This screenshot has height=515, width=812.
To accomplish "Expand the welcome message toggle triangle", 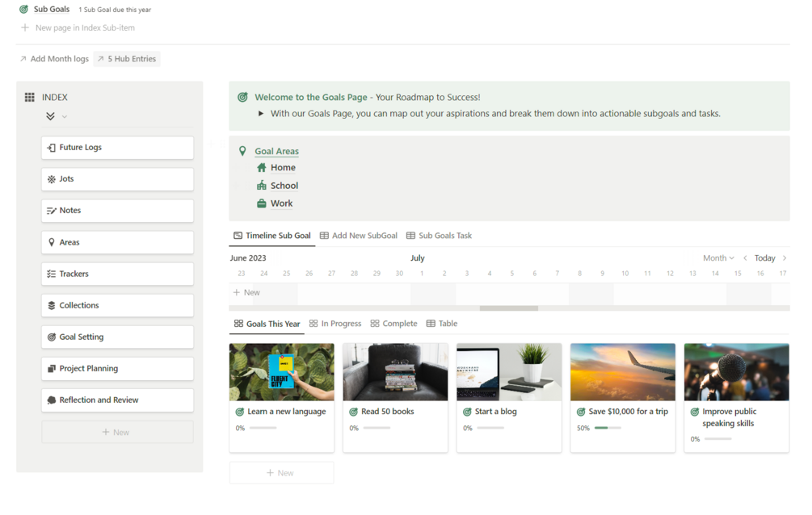I will (261, 113).
